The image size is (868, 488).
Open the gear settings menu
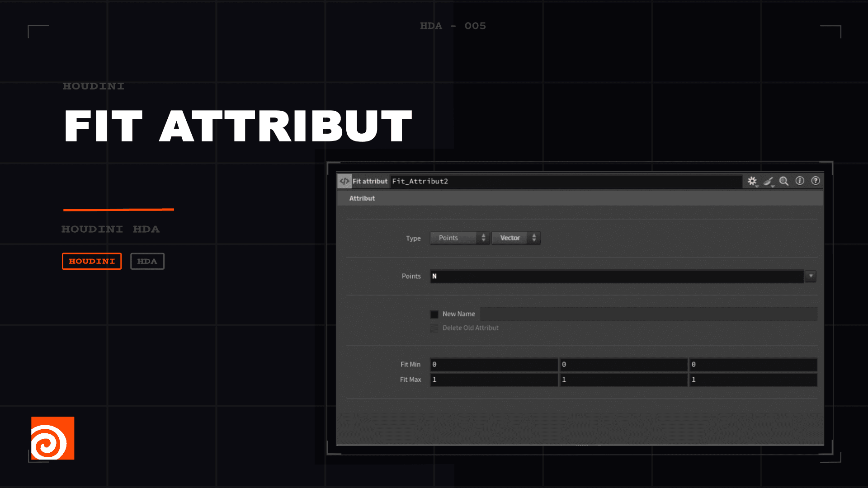[752, 181]
